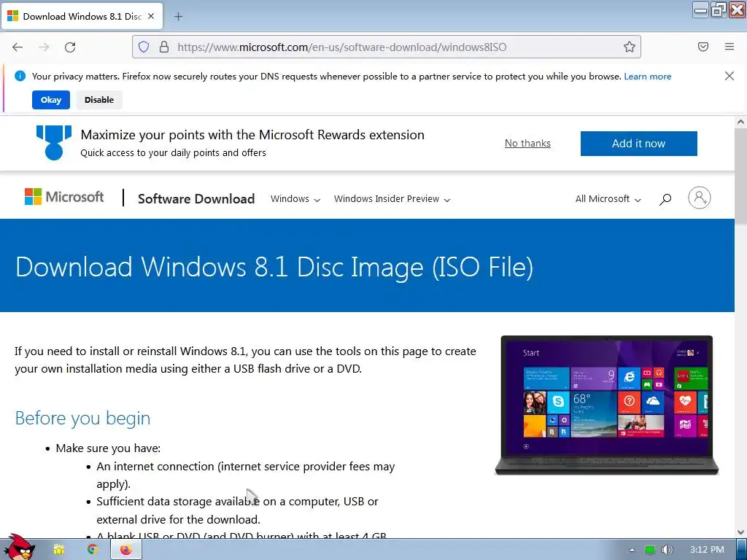Screen dimensions: 747x560
Task: Bookmark this page with the star icon
Action: point(630,47)
